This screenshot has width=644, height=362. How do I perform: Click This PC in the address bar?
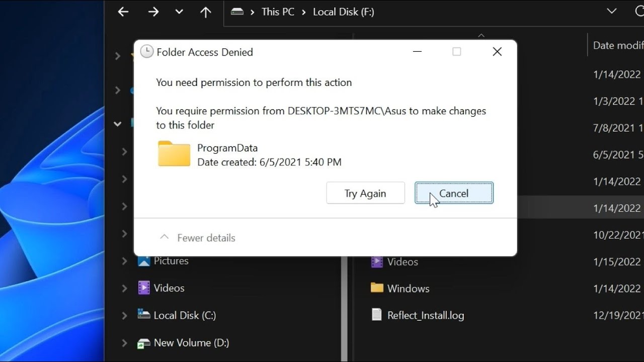tap(278, 12)
